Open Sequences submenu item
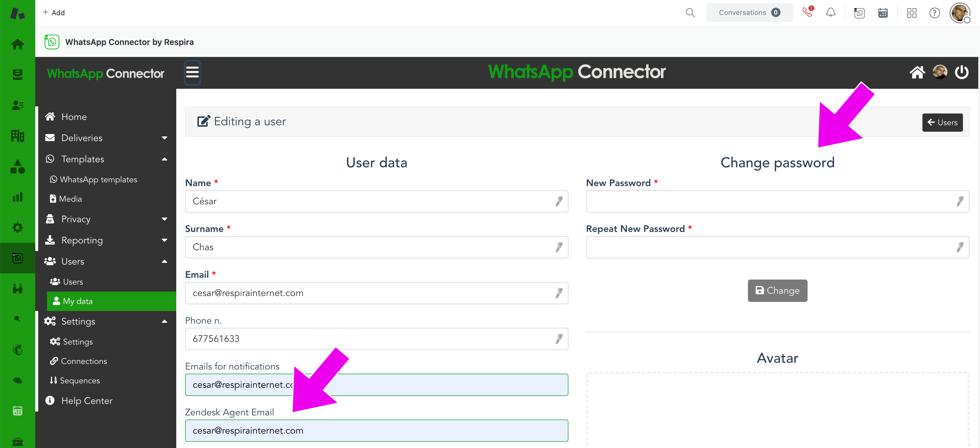The image size is (980, 448). (75, 381)
